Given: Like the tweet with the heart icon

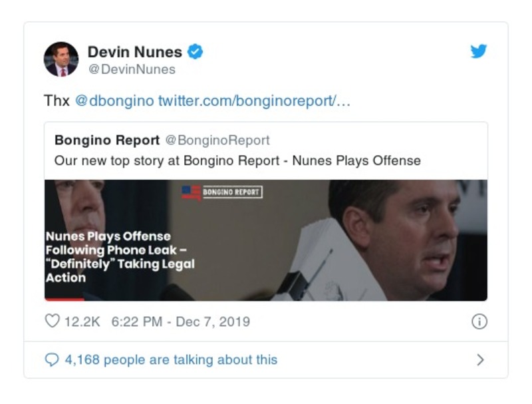Looking at the screenshot, I should 52,321.
